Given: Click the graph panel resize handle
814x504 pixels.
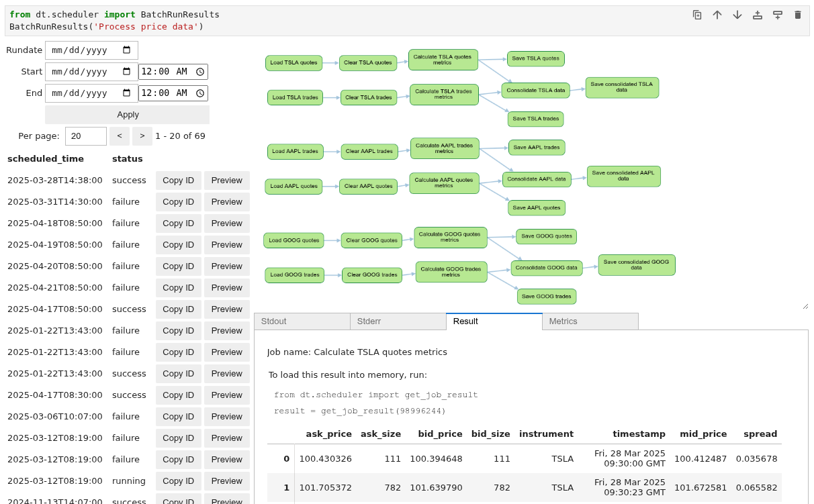Looking at the screenshot, I should (805, 306).
